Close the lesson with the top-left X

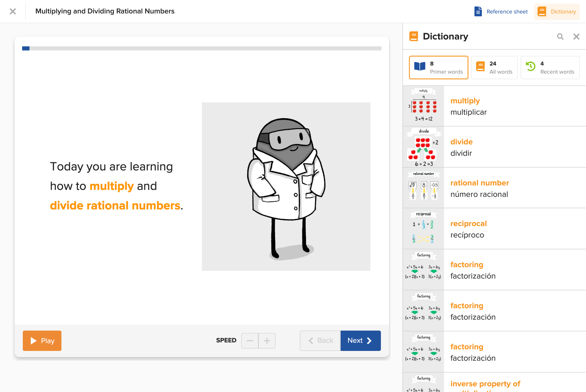click(x=13, y=11)
